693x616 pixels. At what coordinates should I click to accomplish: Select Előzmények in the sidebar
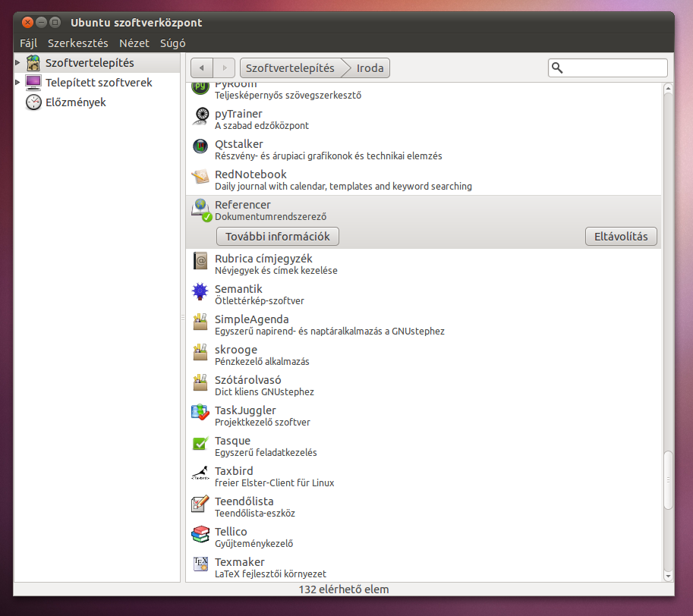tap(76, 102)
